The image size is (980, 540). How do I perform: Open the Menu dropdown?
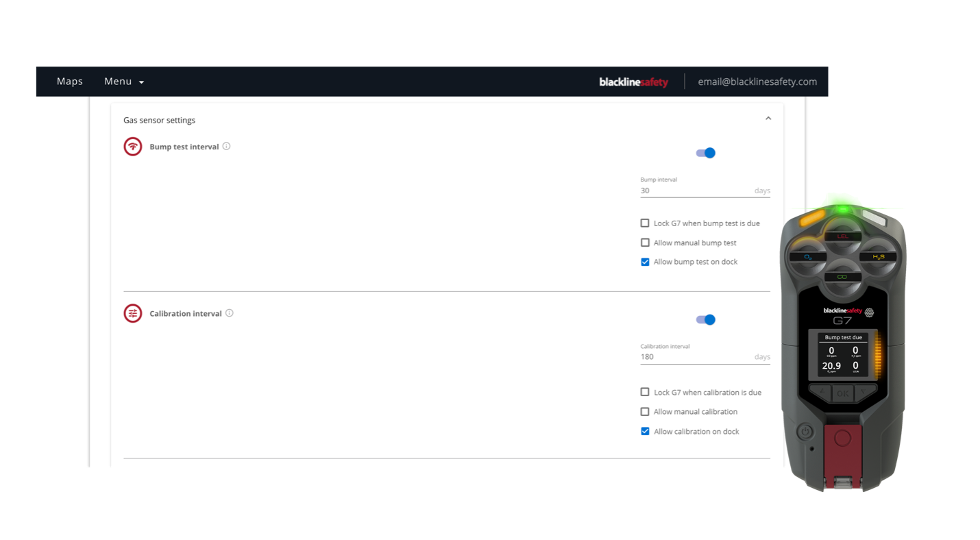coord(124,82)
